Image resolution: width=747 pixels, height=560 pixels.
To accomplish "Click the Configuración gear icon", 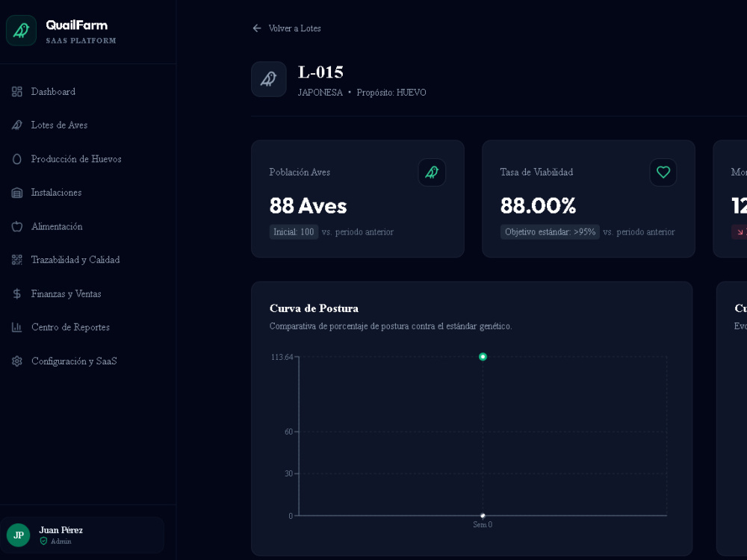I will (x=17, y=361).
